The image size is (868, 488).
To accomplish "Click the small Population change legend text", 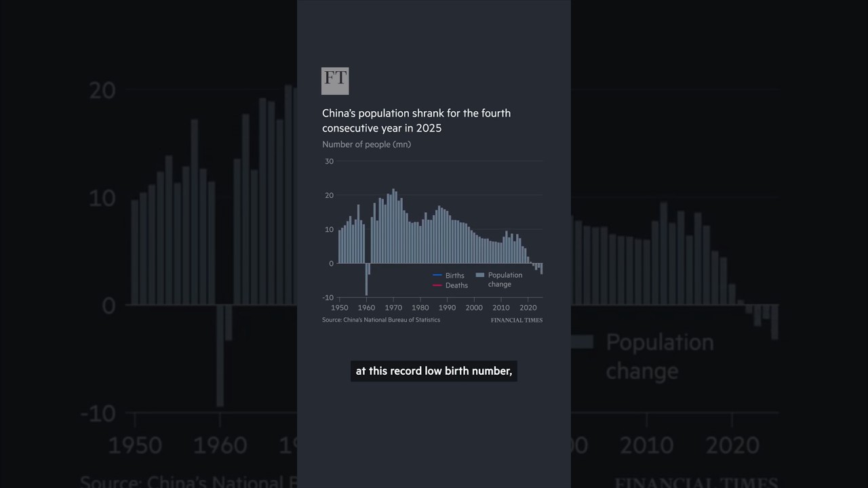I will coord(505,279).
